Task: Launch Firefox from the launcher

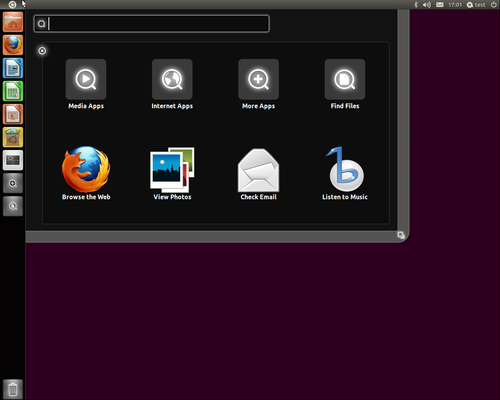Action: point(13,45)
